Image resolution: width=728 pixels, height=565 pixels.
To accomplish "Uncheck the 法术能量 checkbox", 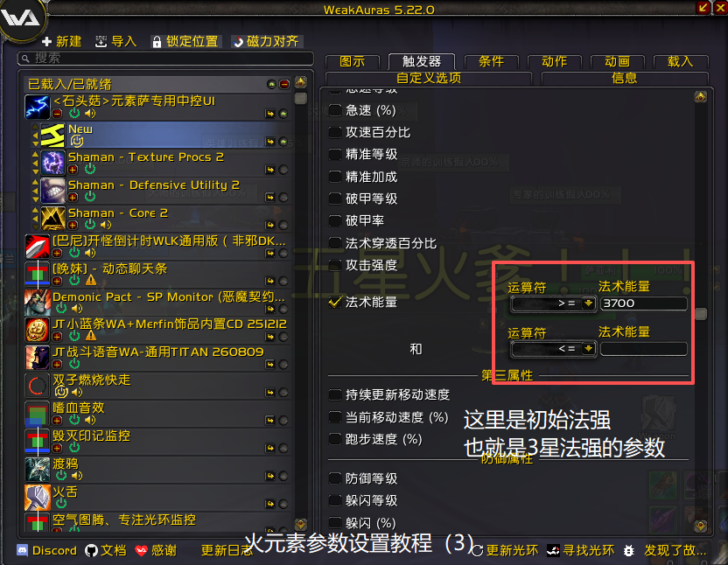I will tap(335, 303).
